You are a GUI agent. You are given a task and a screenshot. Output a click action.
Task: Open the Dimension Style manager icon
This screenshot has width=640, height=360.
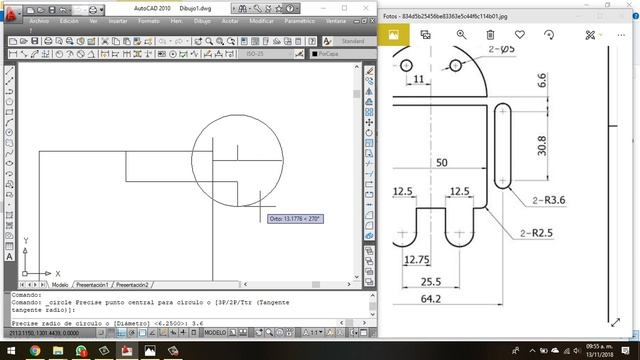299,54
